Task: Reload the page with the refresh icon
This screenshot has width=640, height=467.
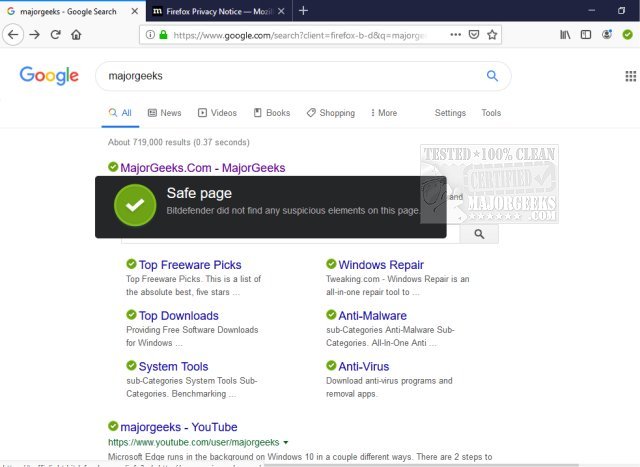Action: click(56, 35)
